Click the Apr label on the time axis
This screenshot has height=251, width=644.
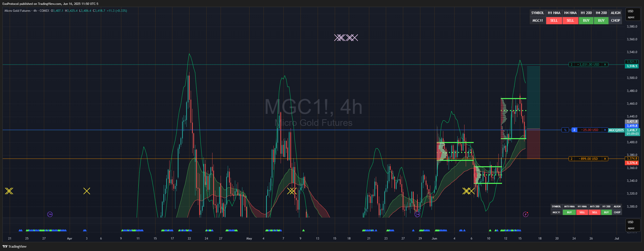pyautogui.click(x=69, y=238)
